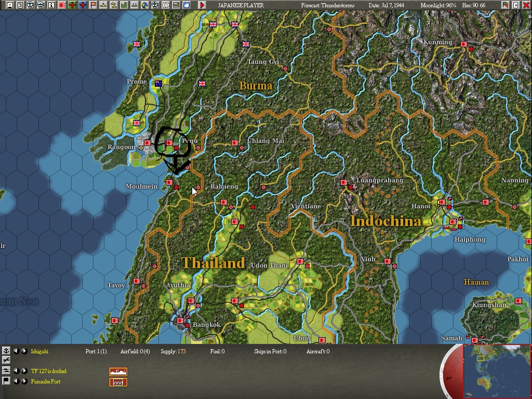The height and width of the screenshot is (399, 532).
Task: Click the 'Date: Jul 7, 1944' text
Action: [x=386, y=5]
